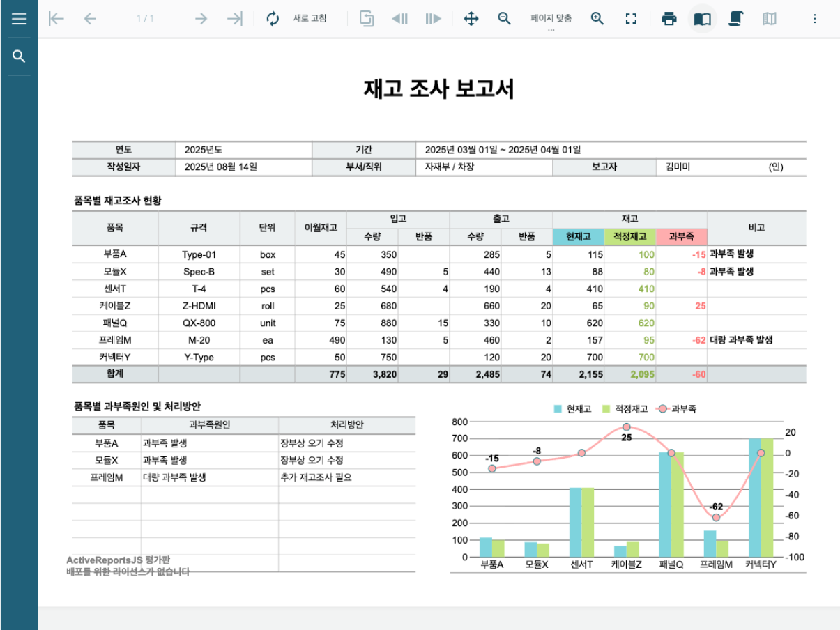This screenshot has width=840, height=630.
Task: Click the 과부족 pink column header
Action: point(682,237)
